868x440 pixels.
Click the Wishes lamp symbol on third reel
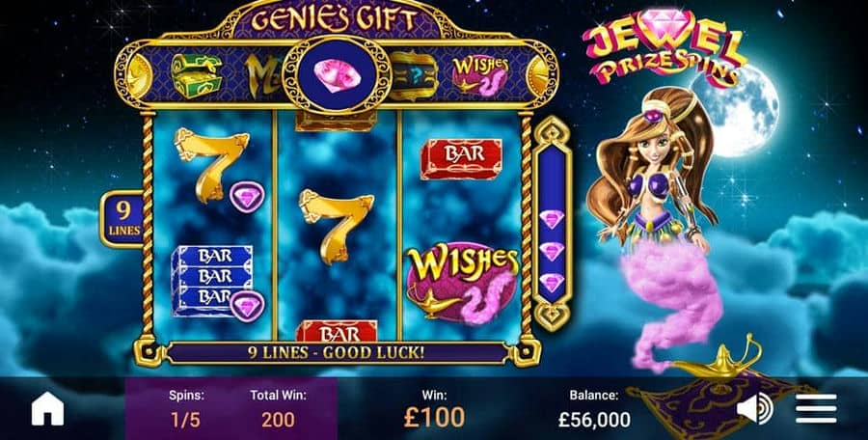(462, 283)
